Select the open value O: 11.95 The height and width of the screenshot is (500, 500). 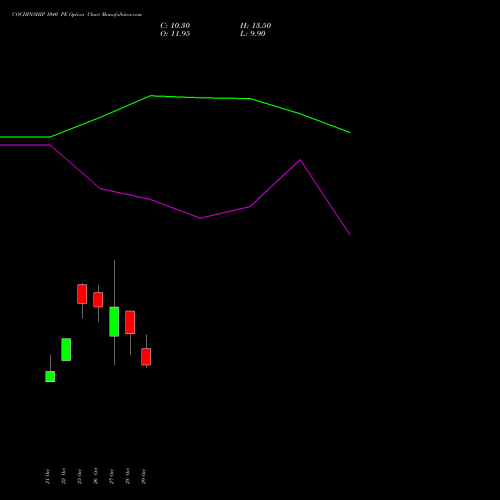click(x=175, y=34)
